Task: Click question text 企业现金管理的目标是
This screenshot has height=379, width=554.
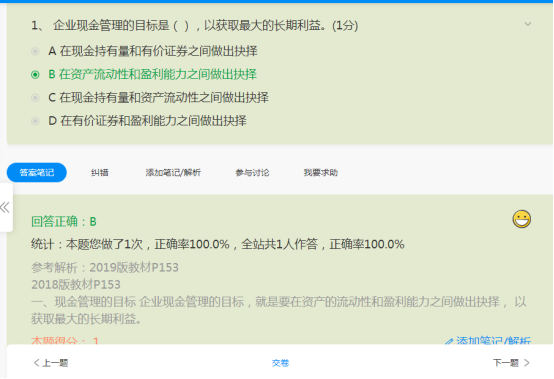Action: click(x=111, y=25)
